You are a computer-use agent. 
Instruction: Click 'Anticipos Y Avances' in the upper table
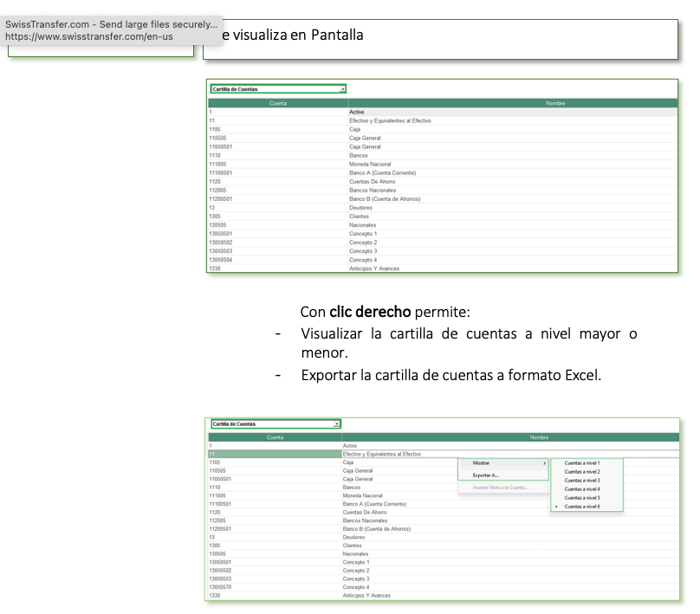click(374, 268)
